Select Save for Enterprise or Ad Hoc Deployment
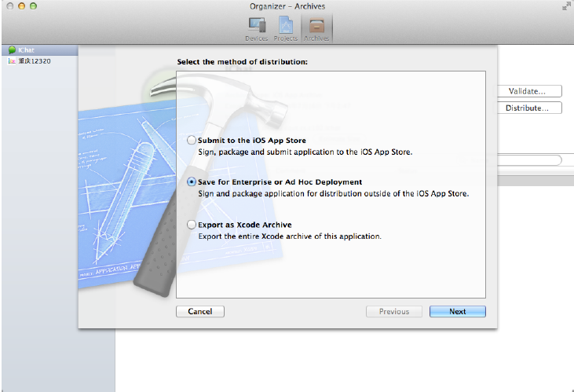 coord(192,181)
